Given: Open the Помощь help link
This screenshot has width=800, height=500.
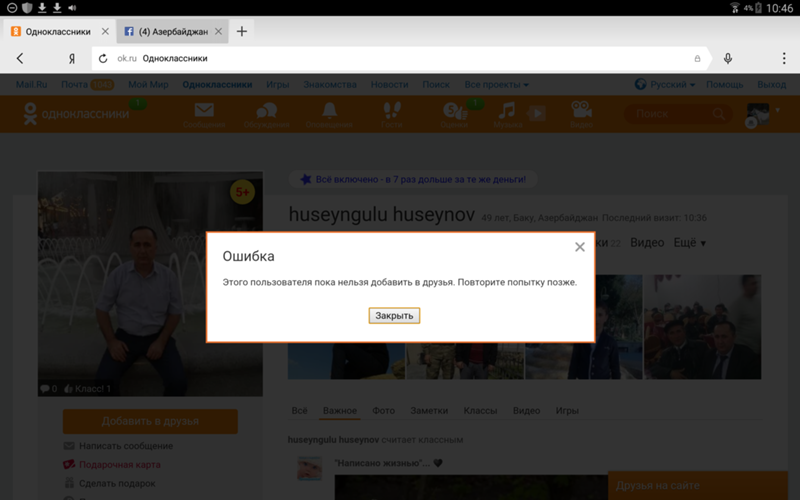Looking at the screenshot, I should tap(724, 85).
